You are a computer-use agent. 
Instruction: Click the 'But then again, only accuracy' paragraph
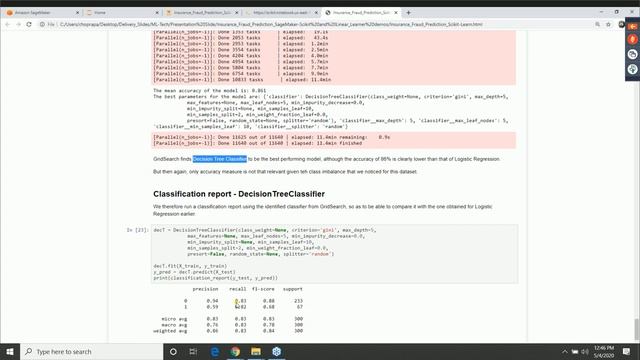285,172
